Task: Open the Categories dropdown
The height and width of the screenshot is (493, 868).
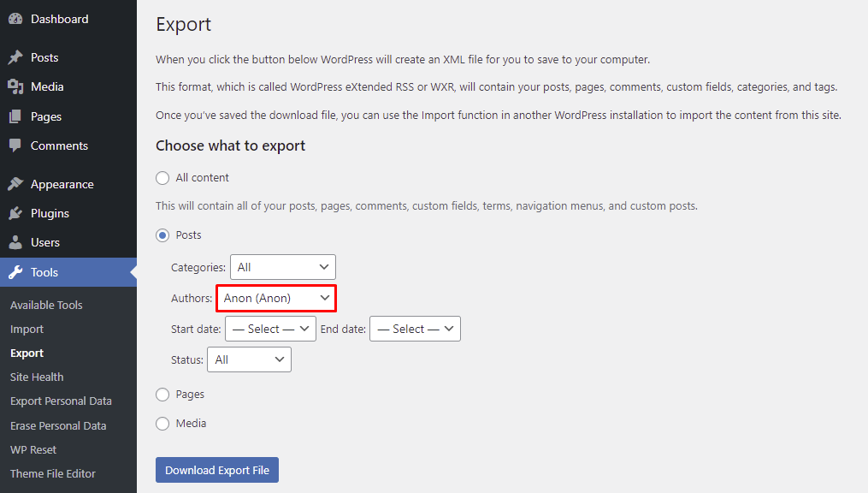Action: pos(282,266)
